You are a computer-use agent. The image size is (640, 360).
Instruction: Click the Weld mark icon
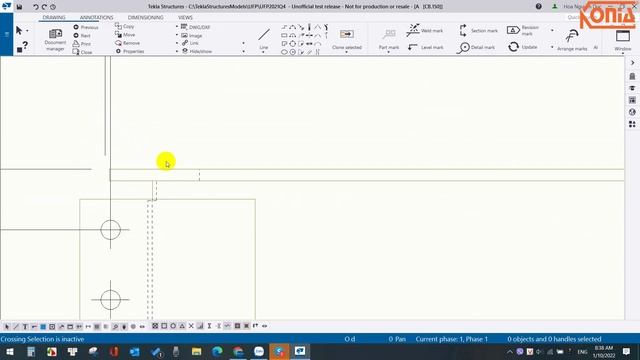(x=413, y=30)
